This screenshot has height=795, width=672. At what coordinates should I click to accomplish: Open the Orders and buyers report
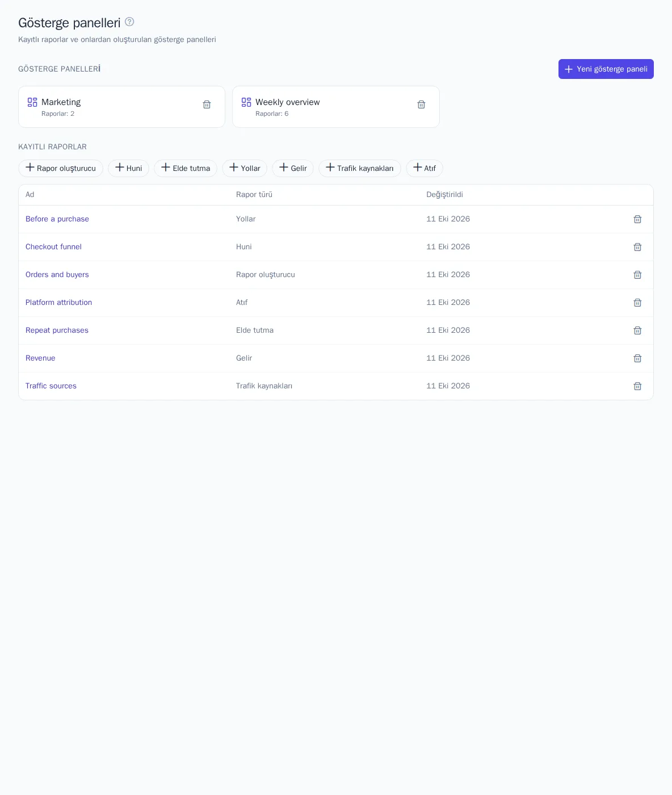[57, 275]
